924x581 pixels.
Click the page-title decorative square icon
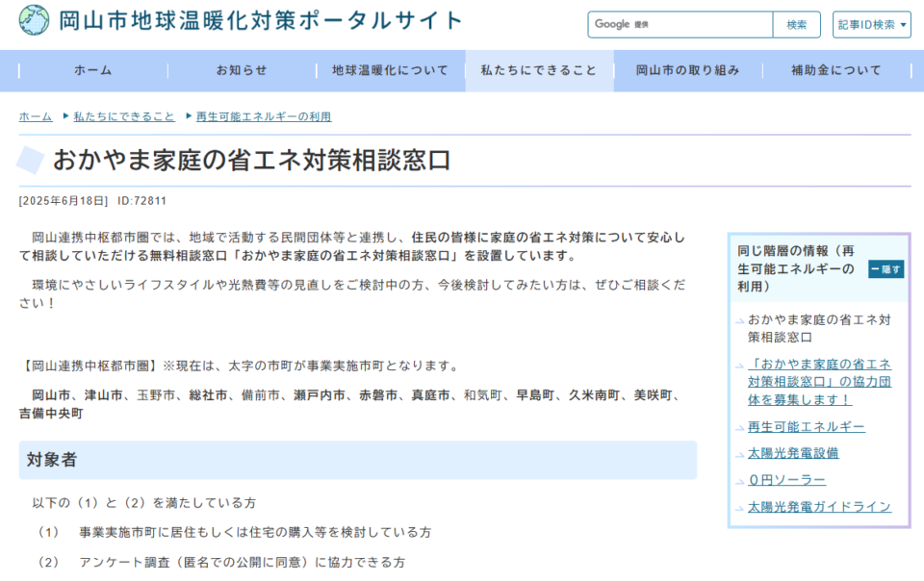click(32, 161)
